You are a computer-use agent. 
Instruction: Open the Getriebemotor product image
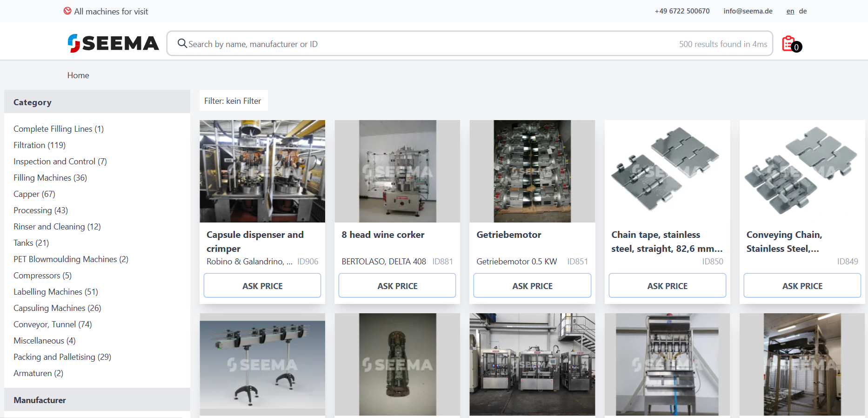coord(532,171)
